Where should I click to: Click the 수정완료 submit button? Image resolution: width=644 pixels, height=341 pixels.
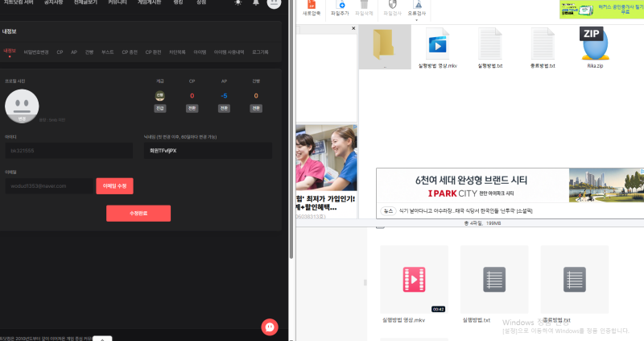138,213
